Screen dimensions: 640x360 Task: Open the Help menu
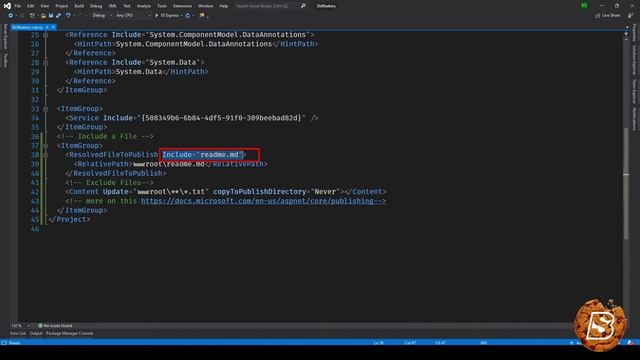224,6
